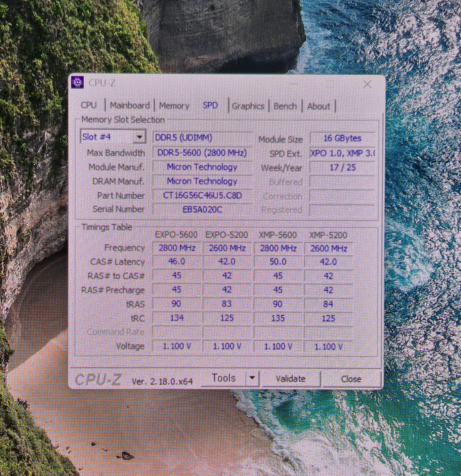Click the EXPO-5200 CAS# Latency value 42.0

pyautogui.click(x=227, y=262)
